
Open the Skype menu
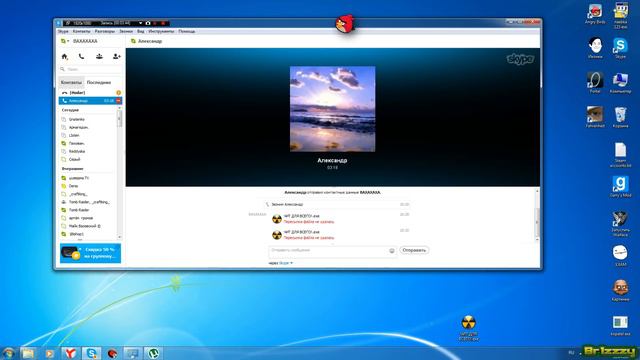(x=63, y=31)
